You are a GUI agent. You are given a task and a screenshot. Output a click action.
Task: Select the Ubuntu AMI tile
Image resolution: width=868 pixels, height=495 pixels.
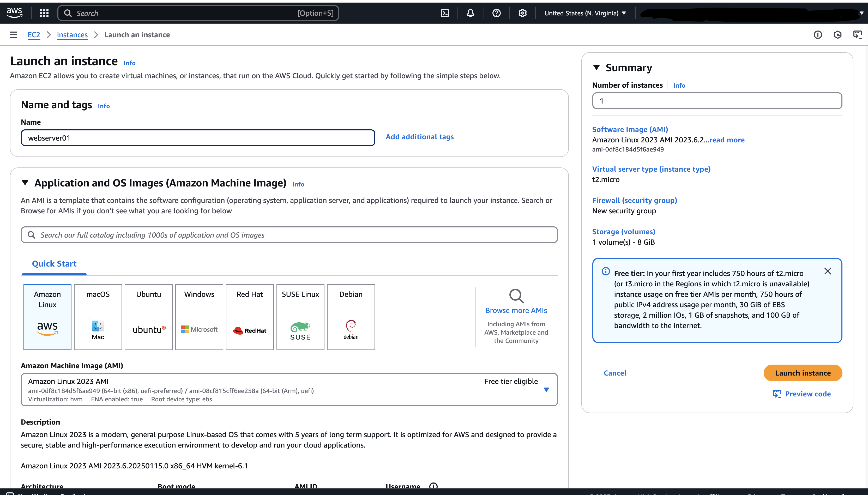(149, 317)
